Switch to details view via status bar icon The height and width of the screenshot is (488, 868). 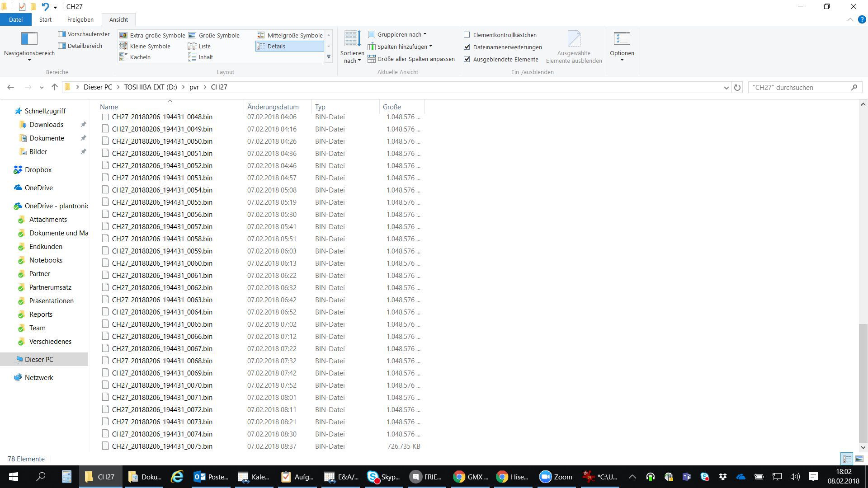[847, 459]
